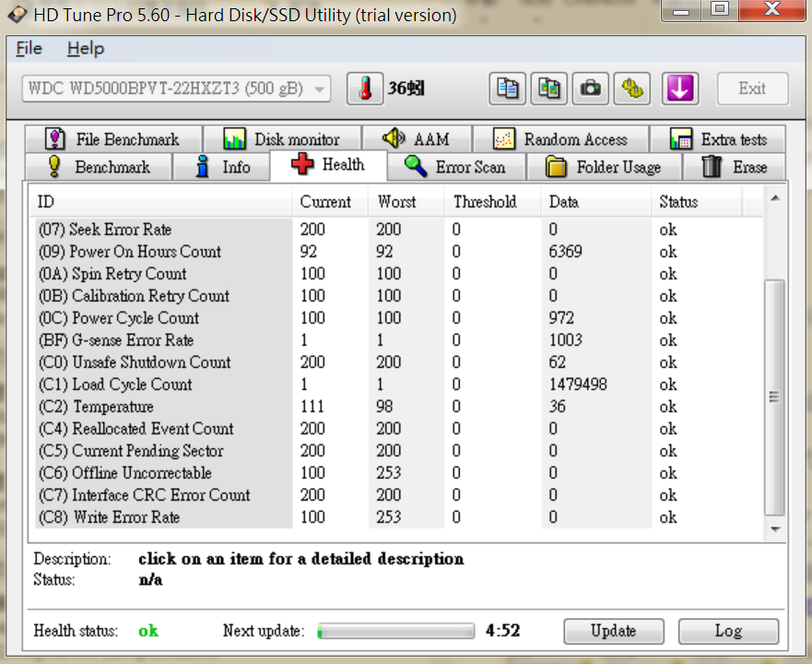812x664 pixels.
Task: Click the Worst column header
Action: tap(406, 202)
